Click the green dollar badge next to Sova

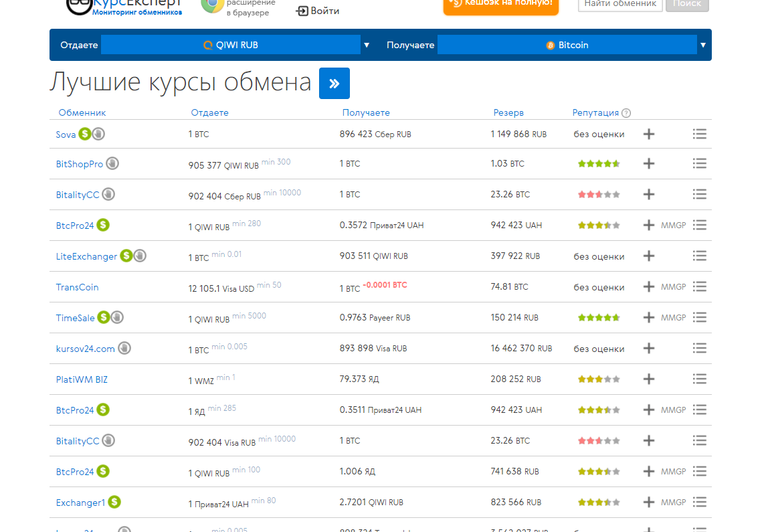coord(85,134)
